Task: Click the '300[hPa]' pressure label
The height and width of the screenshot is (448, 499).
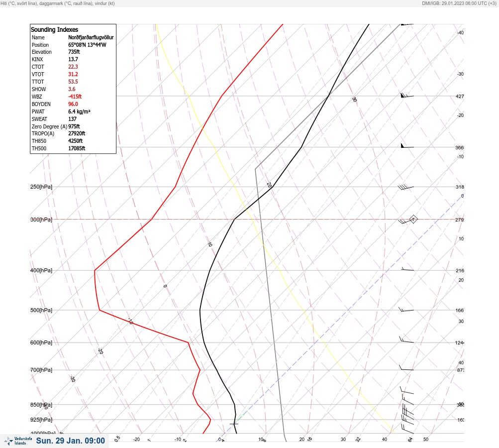Action: 41,220
